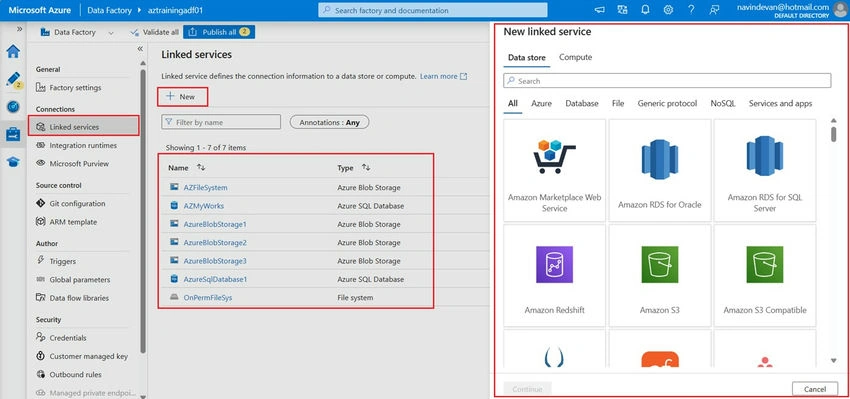
Task: Sort by Type column arrows
Action: coord(366,168)
